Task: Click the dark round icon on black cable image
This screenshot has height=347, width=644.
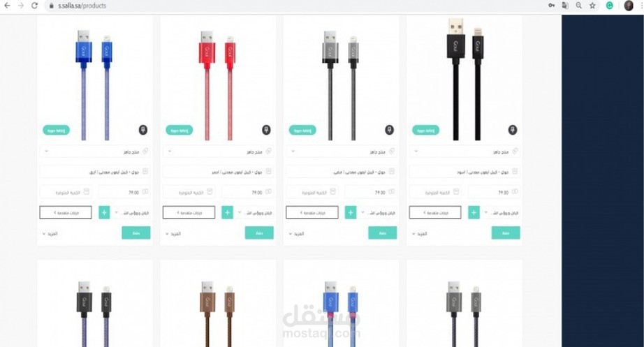Action: [513, 130]
